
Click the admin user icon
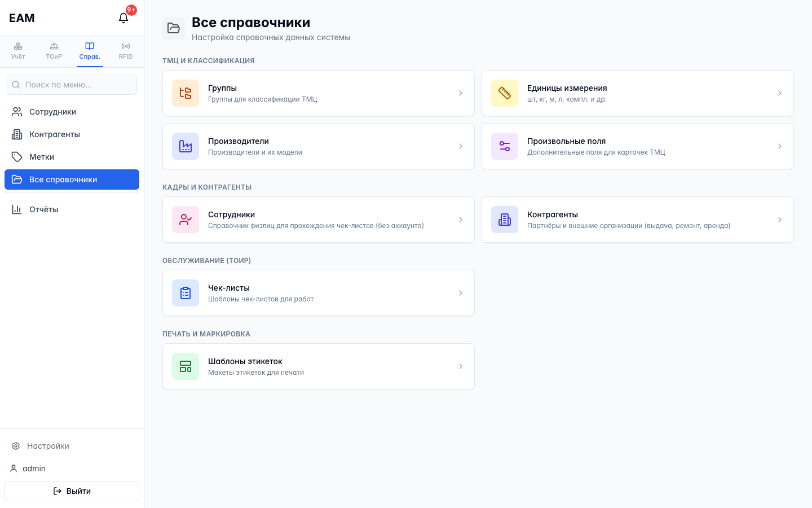[x=14, y=468]
